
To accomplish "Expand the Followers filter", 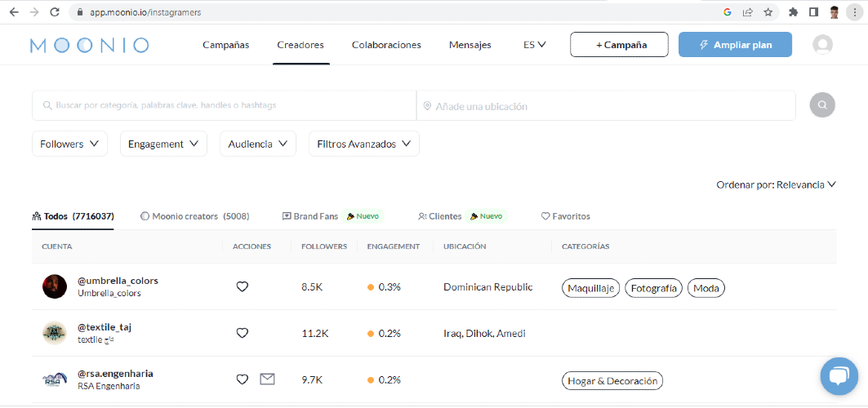I will click(x=69, y=144).
